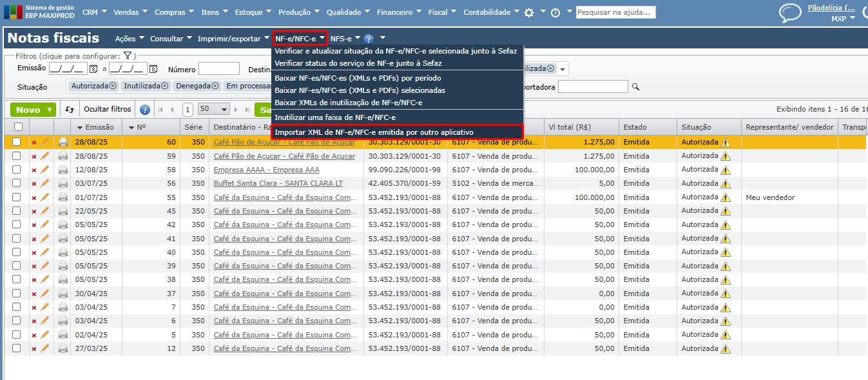This screenshot has height=380, width=868.
Task: Delete invoice number 42 with red X
Action: (34, 225)
